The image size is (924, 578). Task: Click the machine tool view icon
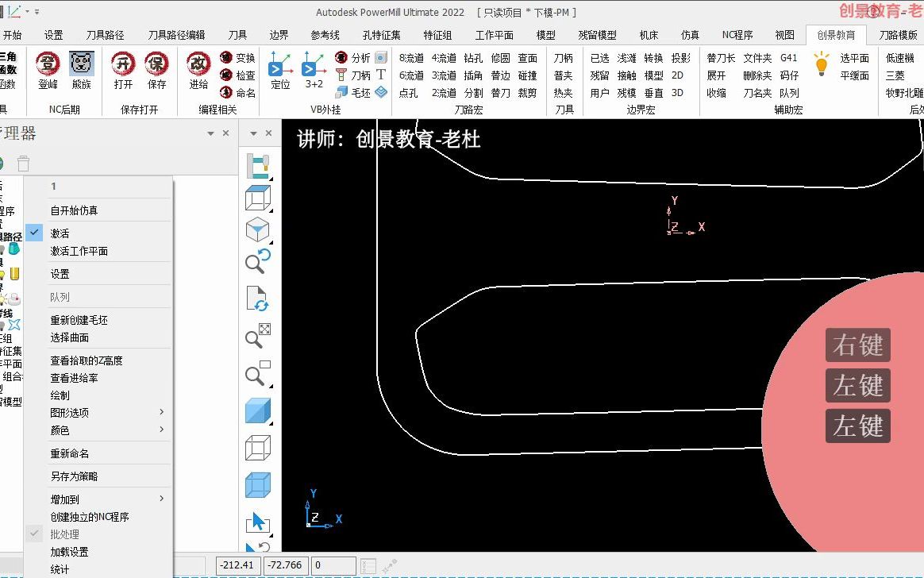(257, 167)
